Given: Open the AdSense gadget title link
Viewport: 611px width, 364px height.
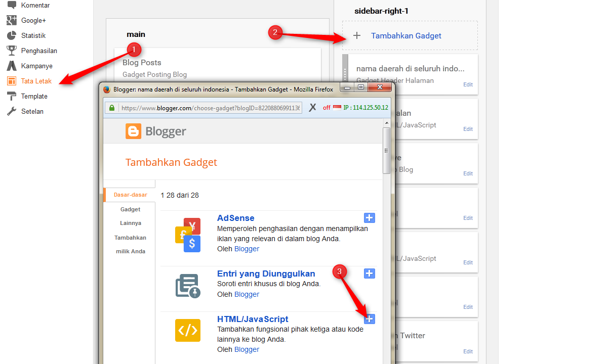Looking at the screenshot, I should pyautogui.click(x=236, y=218).
